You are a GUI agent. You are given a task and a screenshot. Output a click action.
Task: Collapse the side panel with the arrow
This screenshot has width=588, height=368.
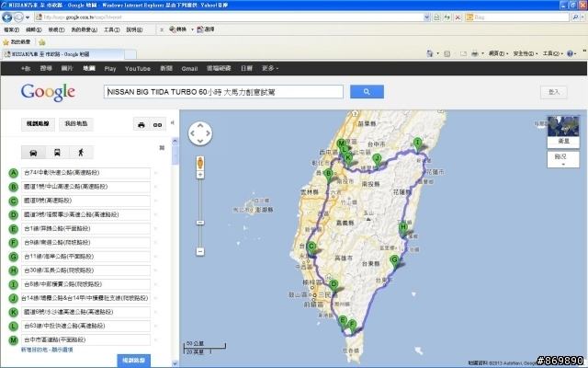173,122
